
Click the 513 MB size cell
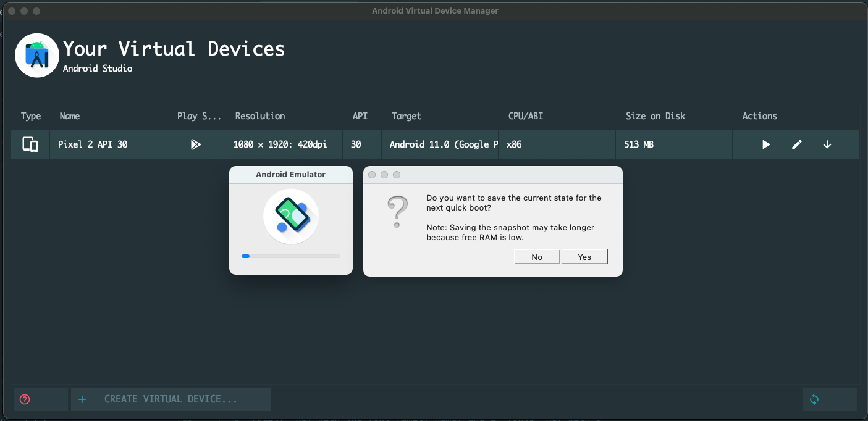click(674, 144)
